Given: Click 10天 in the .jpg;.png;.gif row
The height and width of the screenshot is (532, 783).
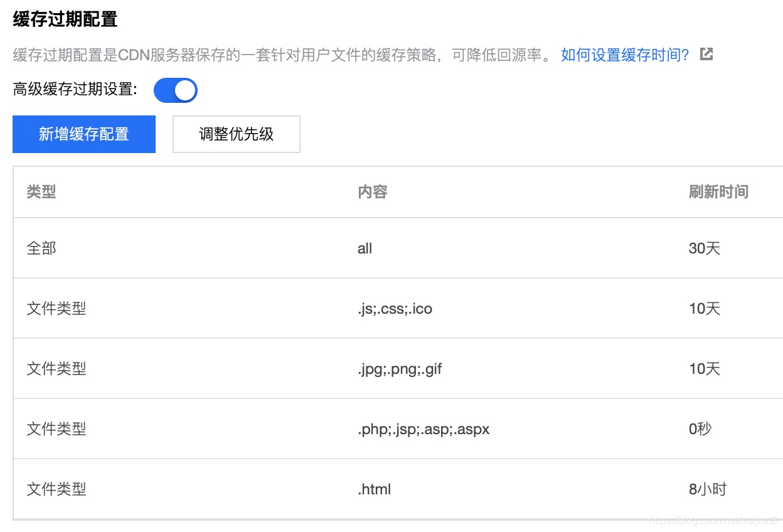Looking at the screenshot, I should pos(705,369).
